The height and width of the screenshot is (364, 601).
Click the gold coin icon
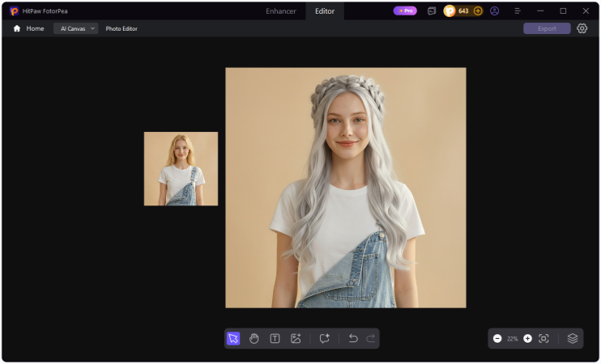point(450,11)
